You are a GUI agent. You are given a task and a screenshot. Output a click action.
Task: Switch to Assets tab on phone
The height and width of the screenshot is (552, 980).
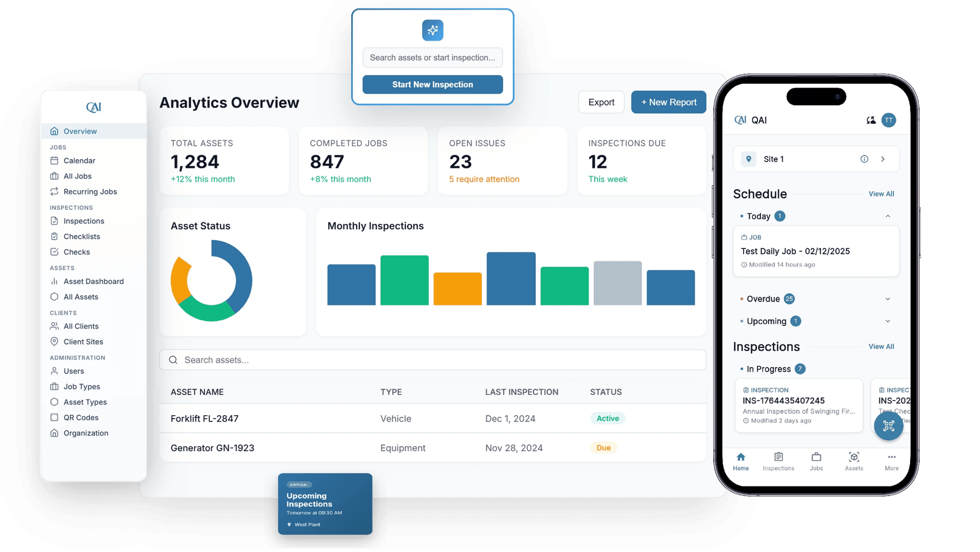coord(854,462)
